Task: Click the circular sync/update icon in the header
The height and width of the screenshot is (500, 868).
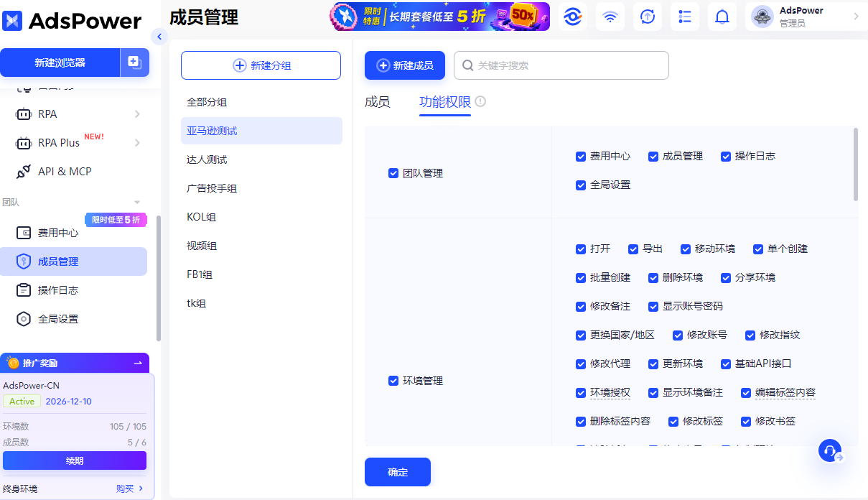Action: click(x=648, y=17)
